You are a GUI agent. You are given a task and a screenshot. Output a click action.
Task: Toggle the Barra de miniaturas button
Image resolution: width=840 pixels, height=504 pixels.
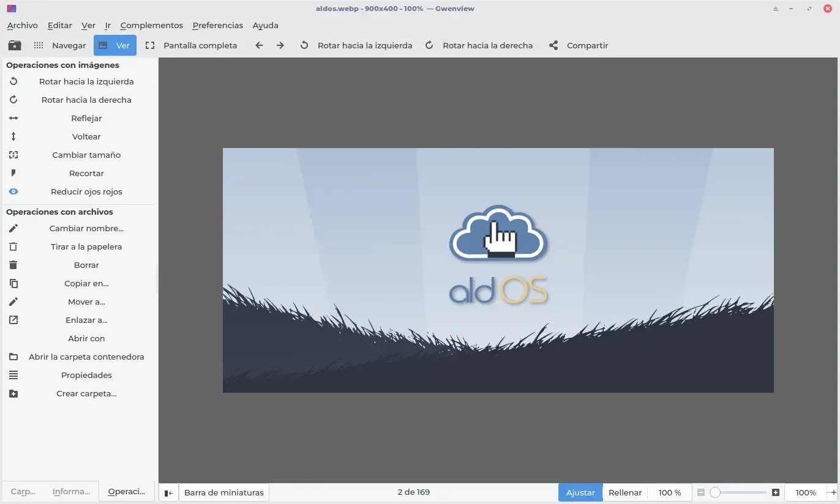pyautogui.click(x=224, y=492)
